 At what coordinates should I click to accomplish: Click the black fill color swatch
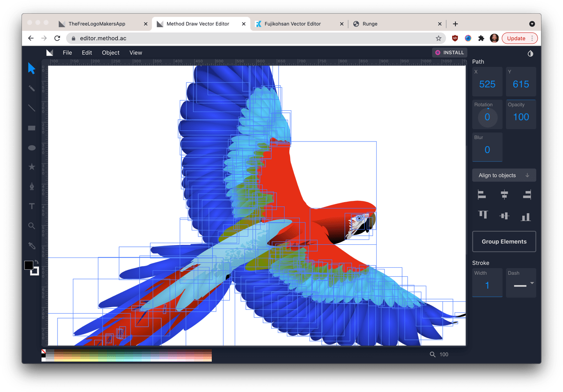[28, 265]
